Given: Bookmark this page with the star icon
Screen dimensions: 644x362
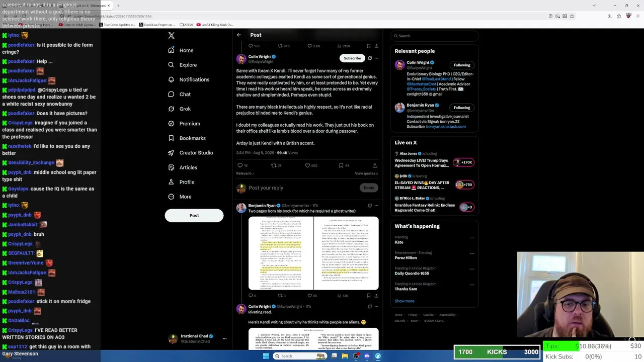Looking at the screenshot, I should click(572, 16).
